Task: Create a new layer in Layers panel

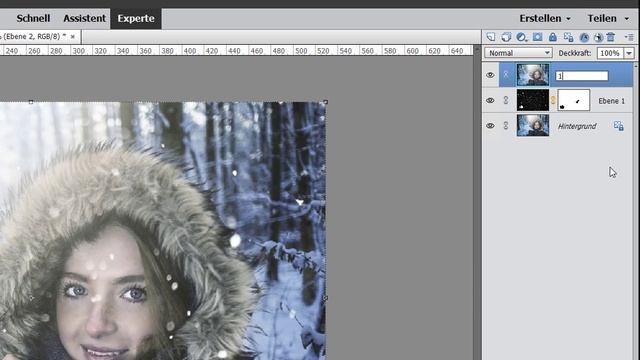Action: tap(491, 37)
